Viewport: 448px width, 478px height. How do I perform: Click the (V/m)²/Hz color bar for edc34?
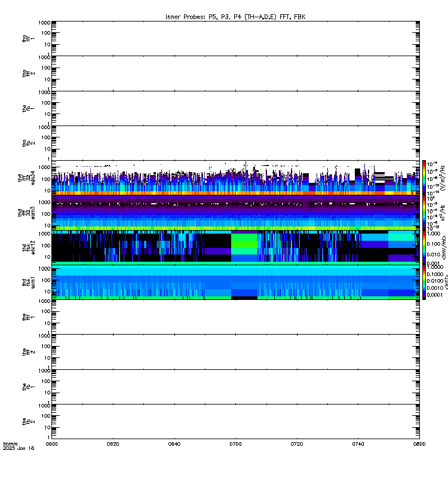pyautogui.click(x=424, y=177)
